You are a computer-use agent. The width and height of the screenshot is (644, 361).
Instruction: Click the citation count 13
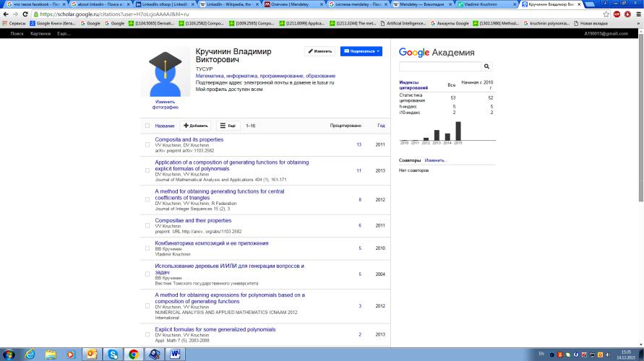tap(359, 144)
